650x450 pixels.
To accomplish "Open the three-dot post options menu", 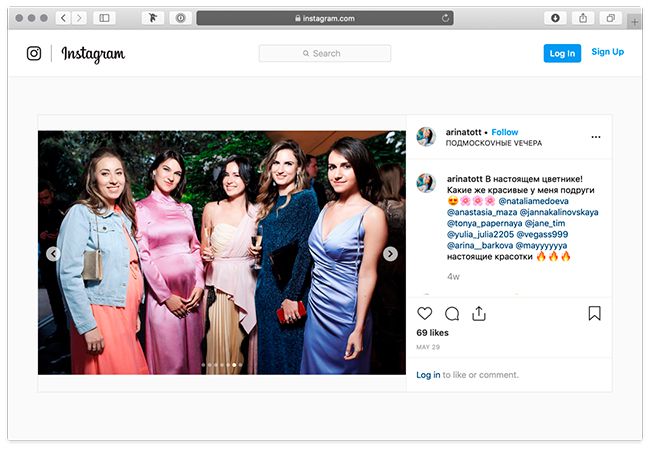I will click(x=596, y=137).
